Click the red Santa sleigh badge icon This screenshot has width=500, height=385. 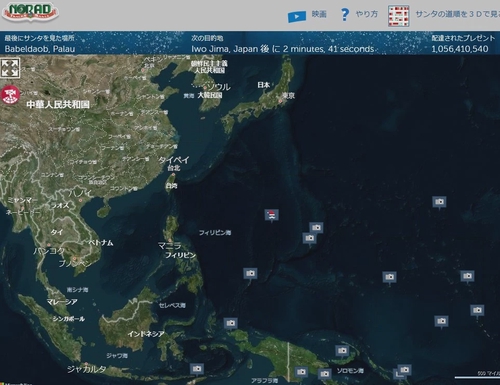pos(10,95)
